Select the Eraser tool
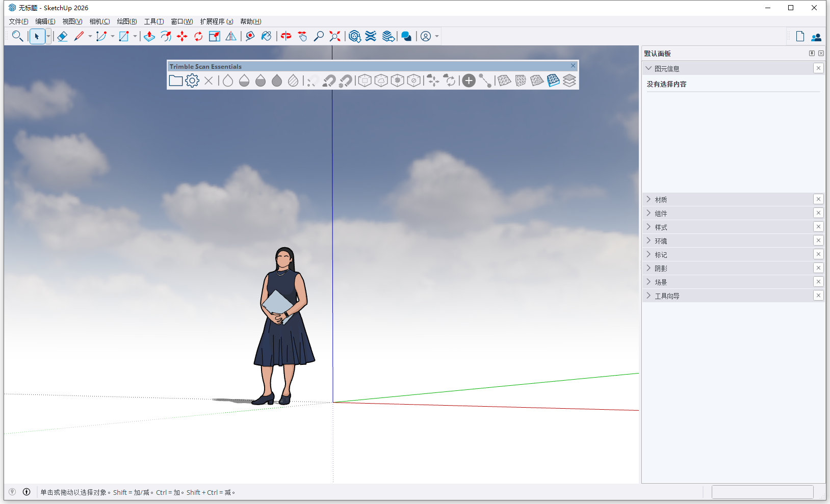Viewport: 830px width, 504px height. 62,36
